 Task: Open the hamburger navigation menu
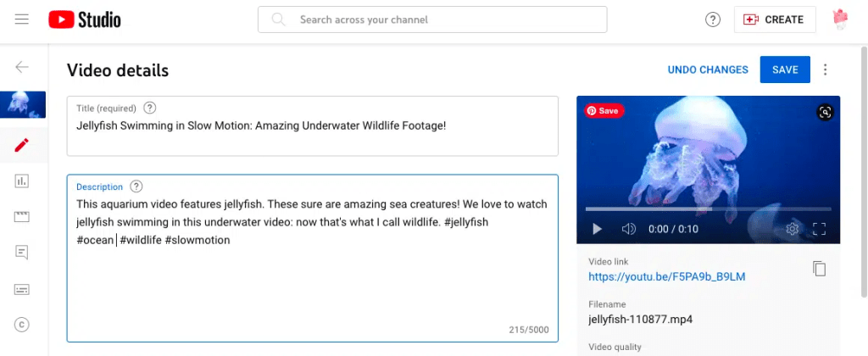(x=22, y=19)
